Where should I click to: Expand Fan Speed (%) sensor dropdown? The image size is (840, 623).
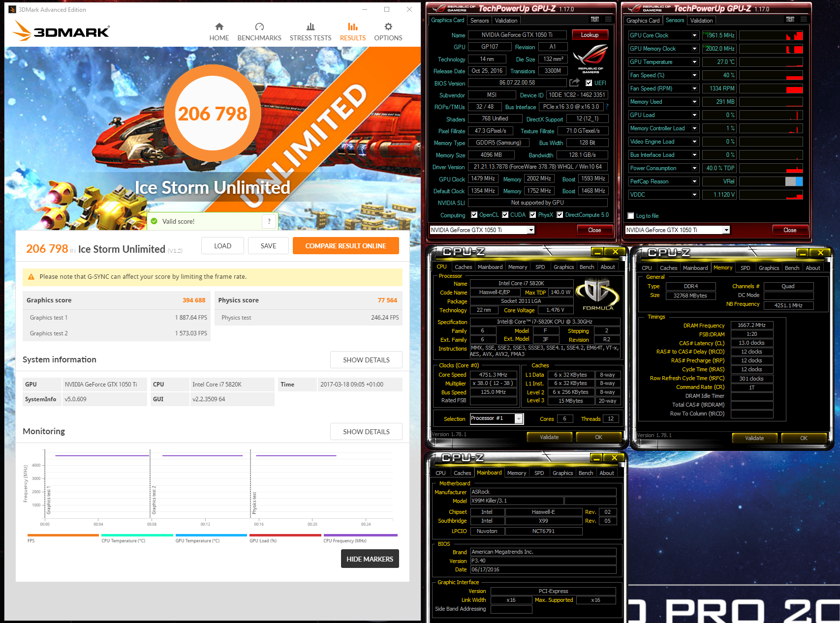(694, 75)
